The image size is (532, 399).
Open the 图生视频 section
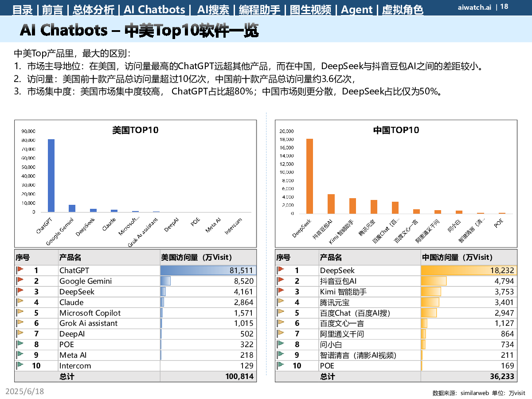coord(311,10)
